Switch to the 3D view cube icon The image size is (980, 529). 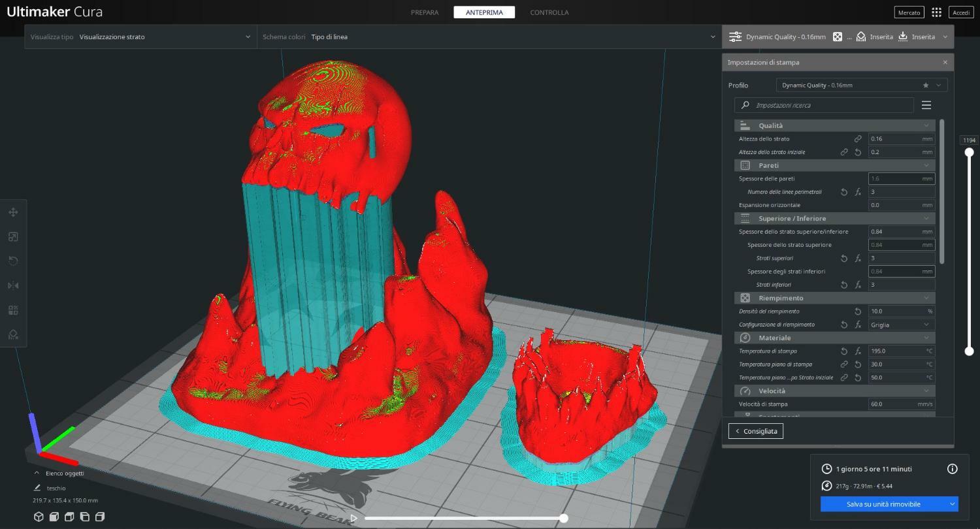pos(39,517)
